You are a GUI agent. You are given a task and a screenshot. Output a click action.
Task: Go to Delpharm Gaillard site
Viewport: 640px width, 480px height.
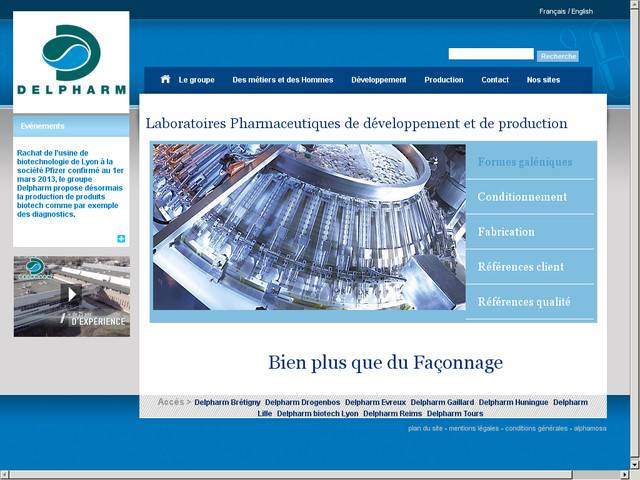pos(442,402)
